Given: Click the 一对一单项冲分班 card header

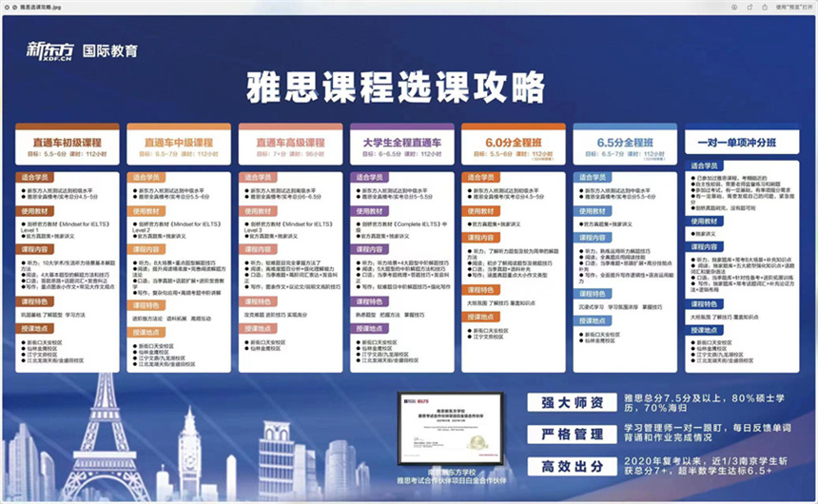Looking at the screenshot, I should [738, 142].
